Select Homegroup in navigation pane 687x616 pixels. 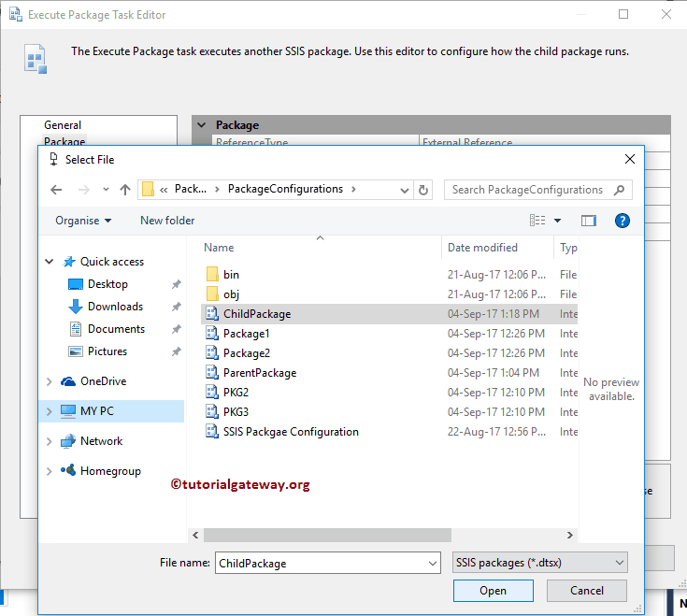pyautogui.click(x=110, y=471)
